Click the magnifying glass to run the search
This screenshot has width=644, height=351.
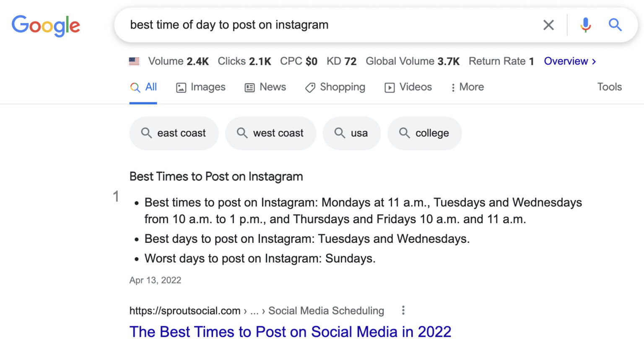coord(615,25)
